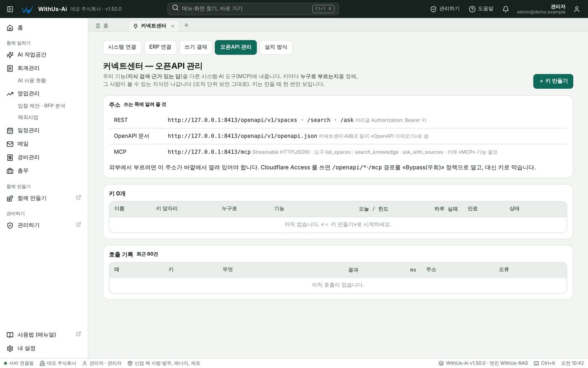
Task: Open the user profile icon
Action: (x=577, y=9)
